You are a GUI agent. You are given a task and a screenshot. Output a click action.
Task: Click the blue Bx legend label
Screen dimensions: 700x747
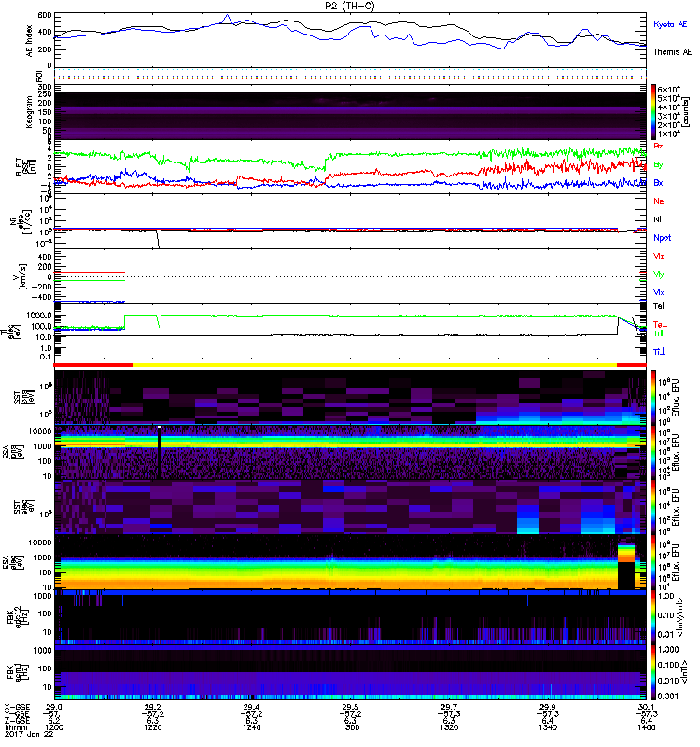click(658, 182)
